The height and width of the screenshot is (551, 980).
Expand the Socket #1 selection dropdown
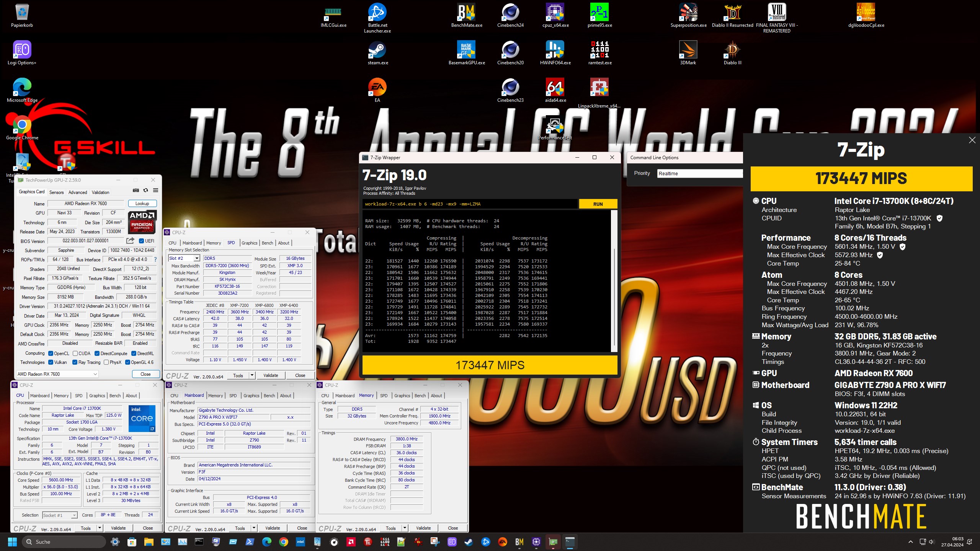[74, 515]
